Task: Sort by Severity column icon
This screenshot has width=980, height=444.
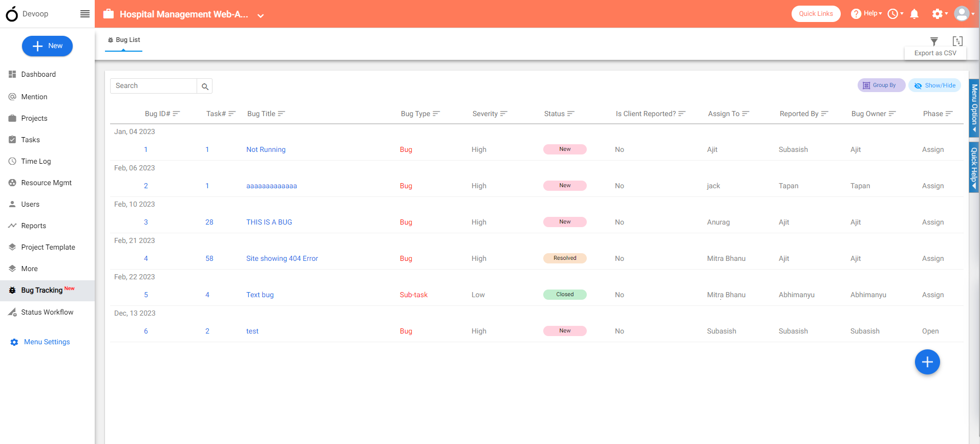Action: (x=504, y=114)
